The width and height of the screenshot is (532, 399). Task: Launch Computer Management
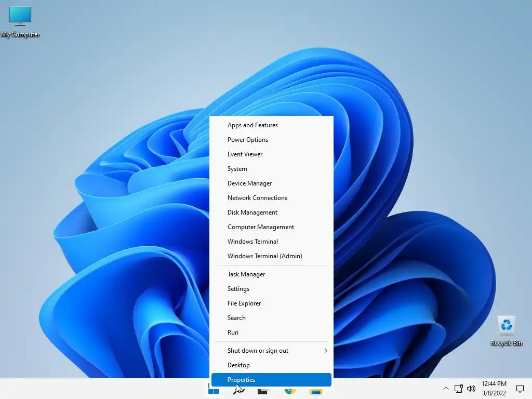[271, 227]
